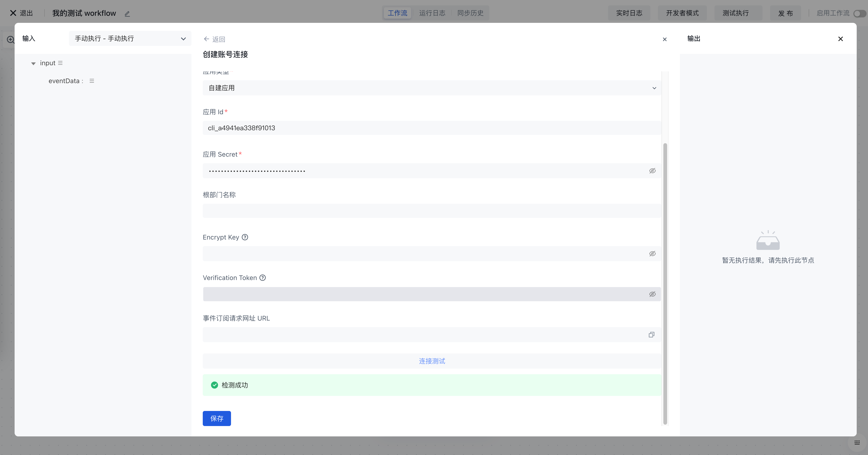Click the grid icon at bottom right
The height and width of the screenshot is (455, 868).
click(x=857, y=443)
